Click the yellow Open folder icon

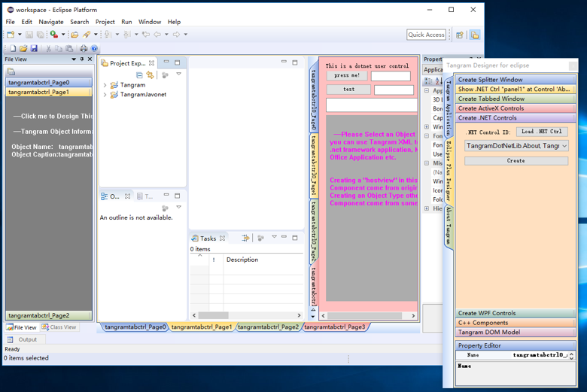[x=23, y=48]
